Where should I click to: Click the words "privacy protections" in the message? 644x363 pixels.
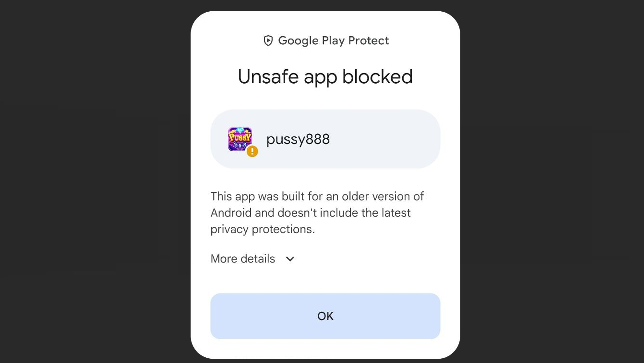click(x=262, y=229)
